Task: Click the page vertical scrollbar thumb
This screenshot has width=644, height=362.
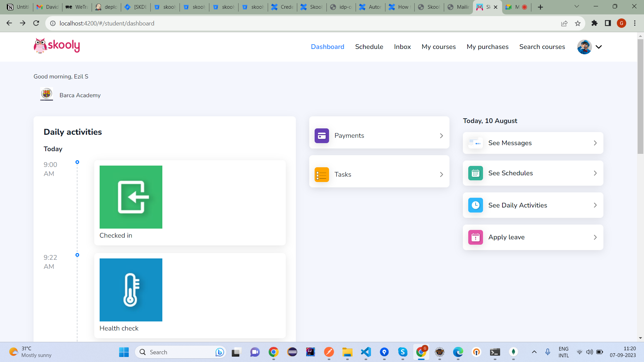Action: (x=640, y=96)
